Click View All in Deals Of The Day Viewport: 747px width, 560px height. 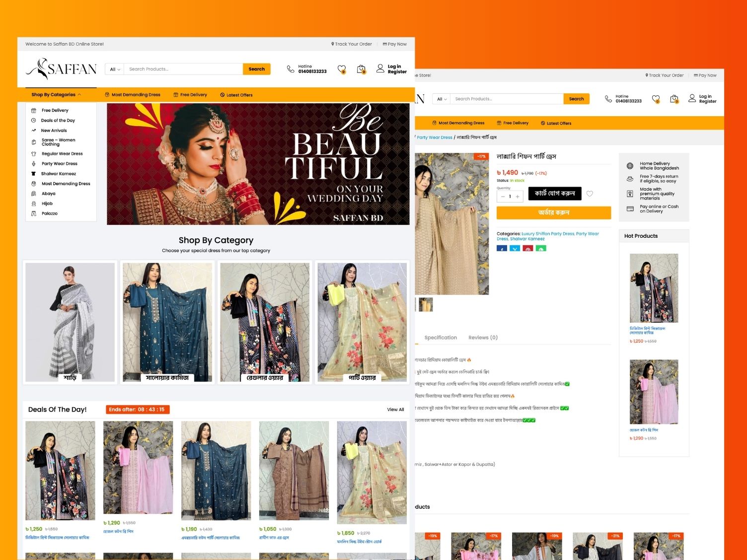click(x=395, y=410)
